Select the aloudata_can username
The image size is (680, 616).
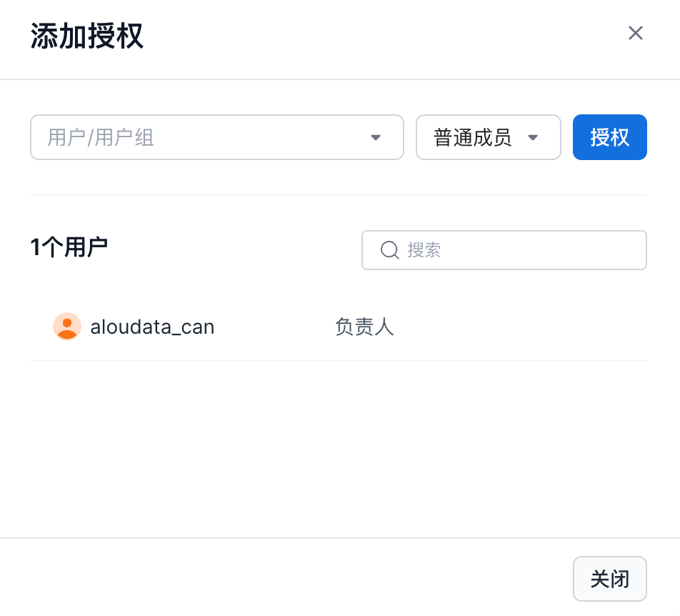click(x=152, y=327)
